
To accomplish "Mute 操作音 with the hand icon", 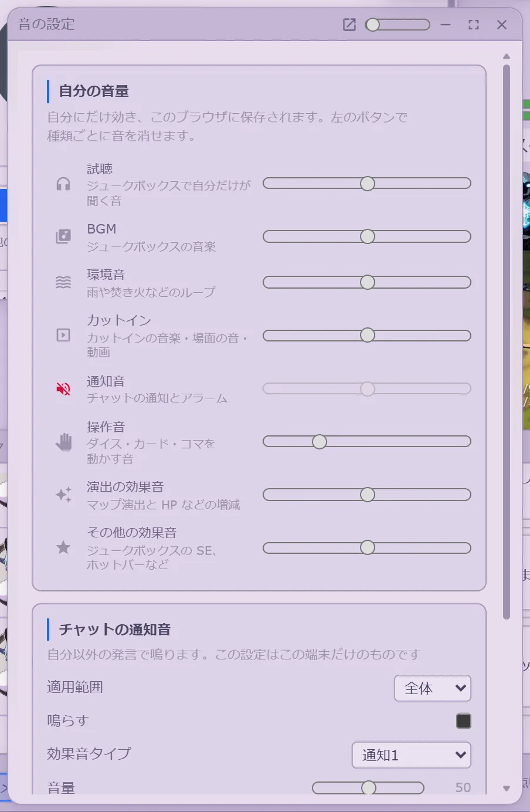I will [x=63, y=442].
